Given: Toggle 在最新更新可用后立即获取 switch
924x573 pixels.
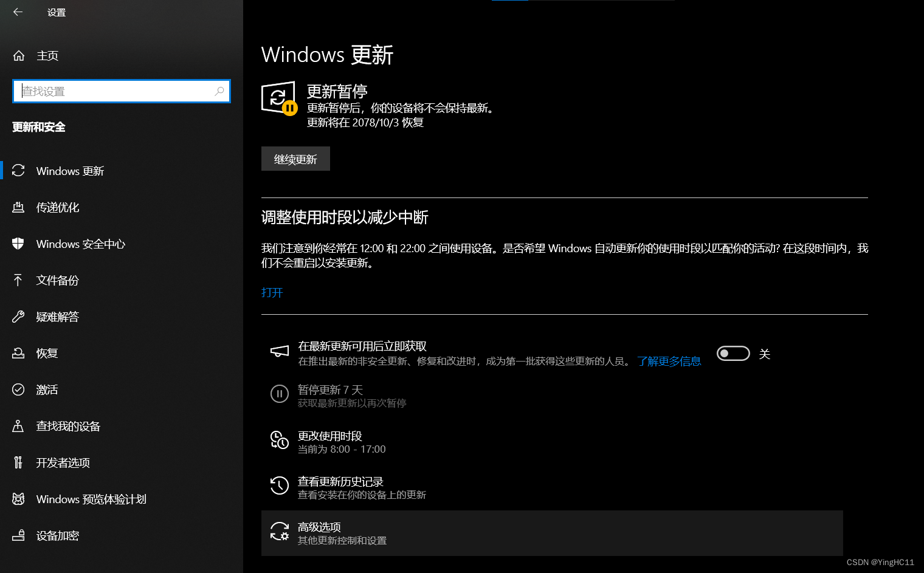Looking at the screenshot, I should [733, 354].
